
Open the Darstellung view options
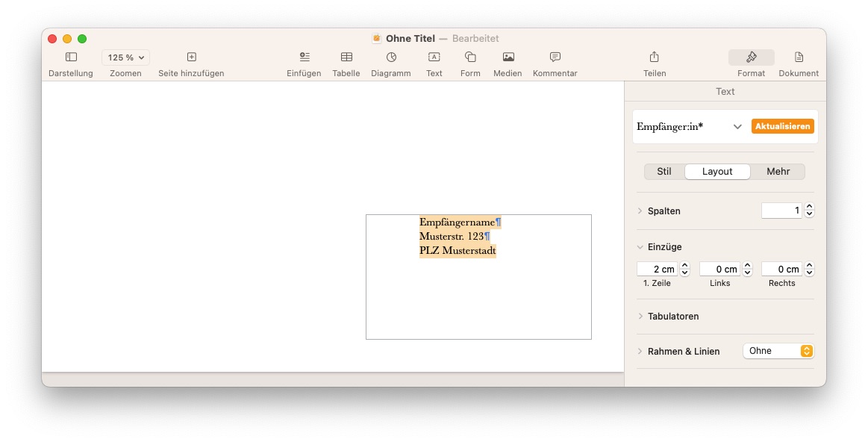pyautogui.click(x=71, y=57)
